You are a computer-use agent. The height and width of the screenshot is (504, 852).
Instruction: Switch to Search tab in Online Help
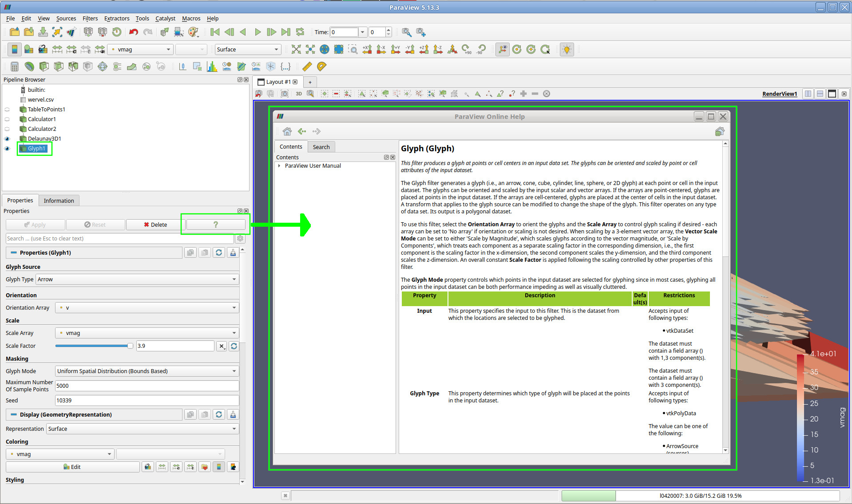pos(321,147)
